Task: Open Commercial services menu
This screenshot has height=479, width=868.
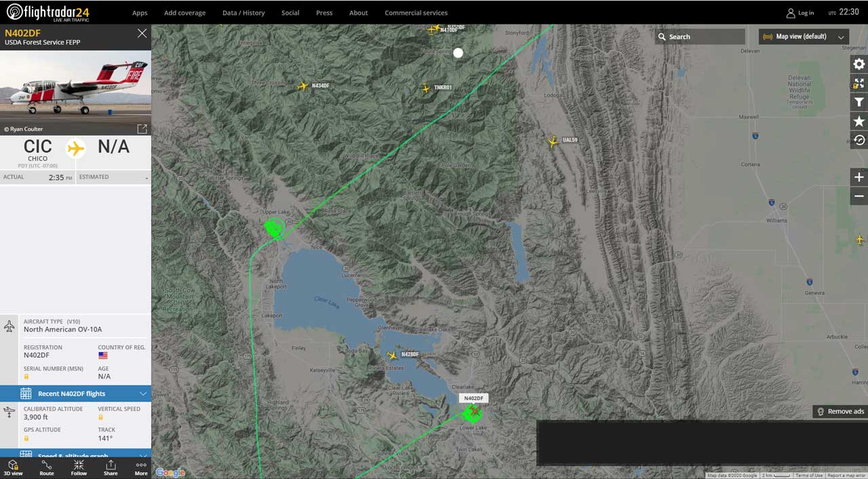Action: 416,13
